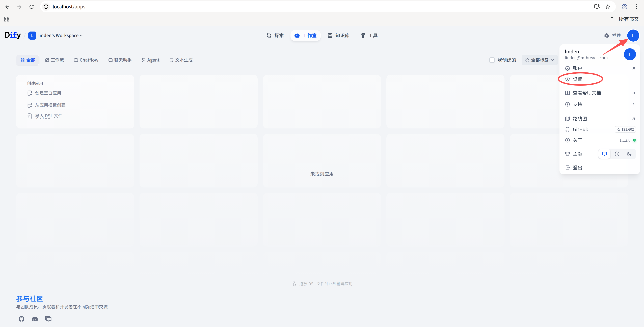Open the GitHub menu item
The height and width of the screenshot is (327, 644).
600,129
